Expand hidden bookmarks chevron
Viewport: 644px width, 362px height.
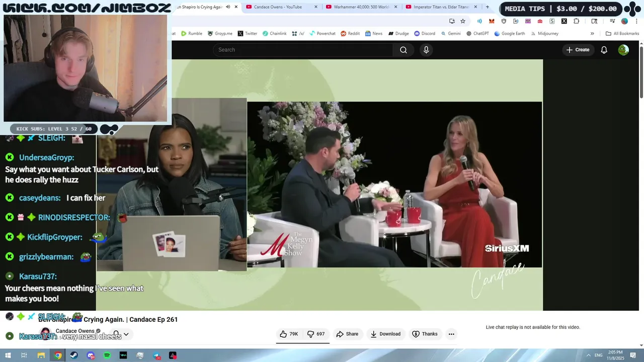(x=592, y=34)
